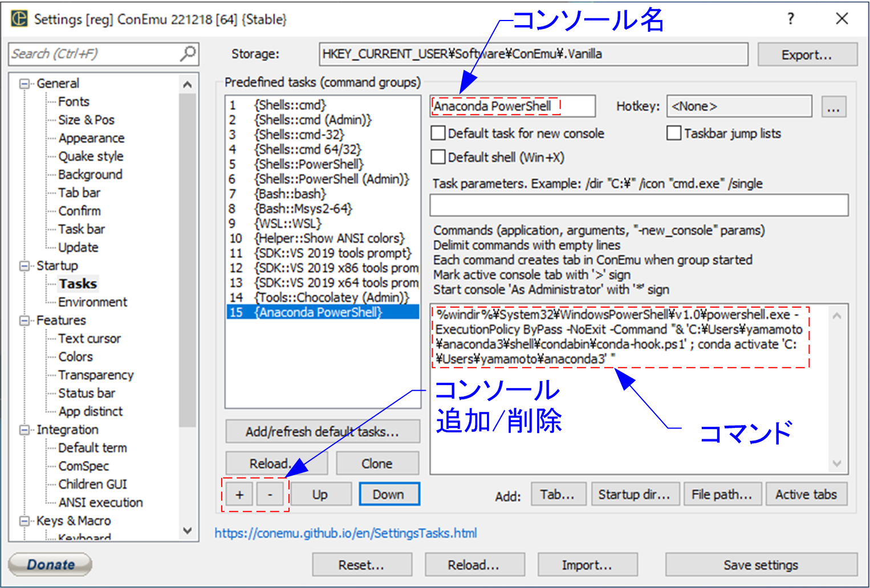Open SettingsTasks.html documentation link
The width and height of the screenshot is (870, 588).
(x=345, y=533)
